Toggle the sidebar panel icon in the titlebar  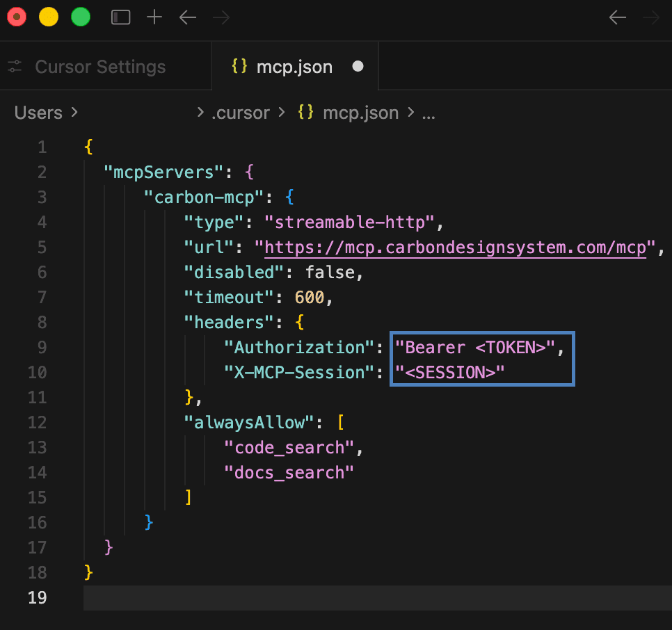[x=120, y=17]
